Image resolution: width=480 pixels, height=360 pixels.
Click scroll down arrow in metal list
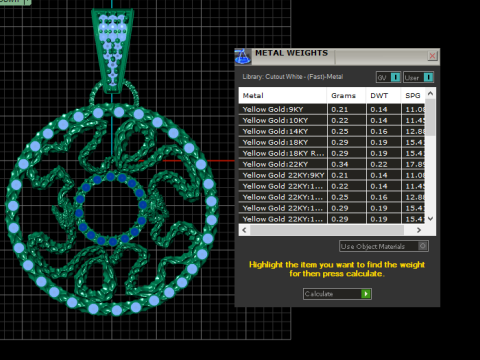pos(430,219)
